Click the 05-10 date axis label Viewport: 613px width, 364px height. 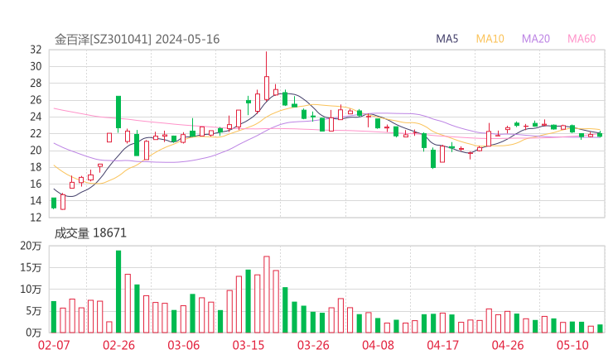(572, 345)
